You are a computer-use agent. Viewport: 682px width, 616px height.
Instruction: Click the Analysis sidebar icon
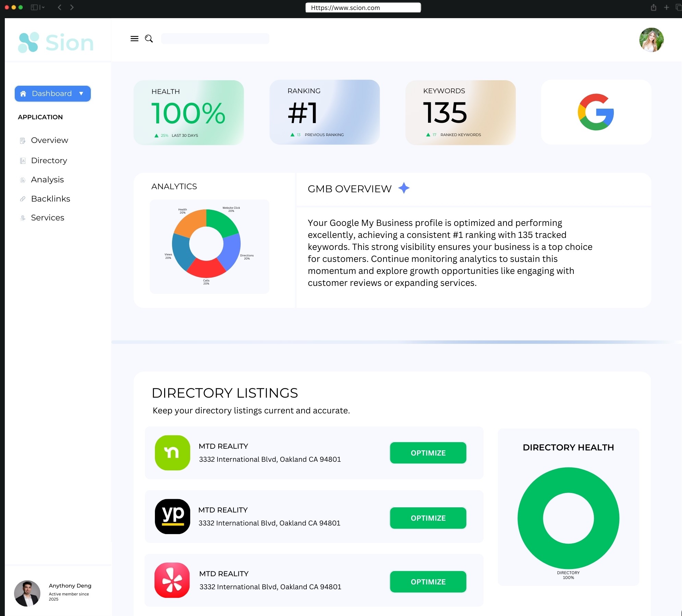click(23, 180)
